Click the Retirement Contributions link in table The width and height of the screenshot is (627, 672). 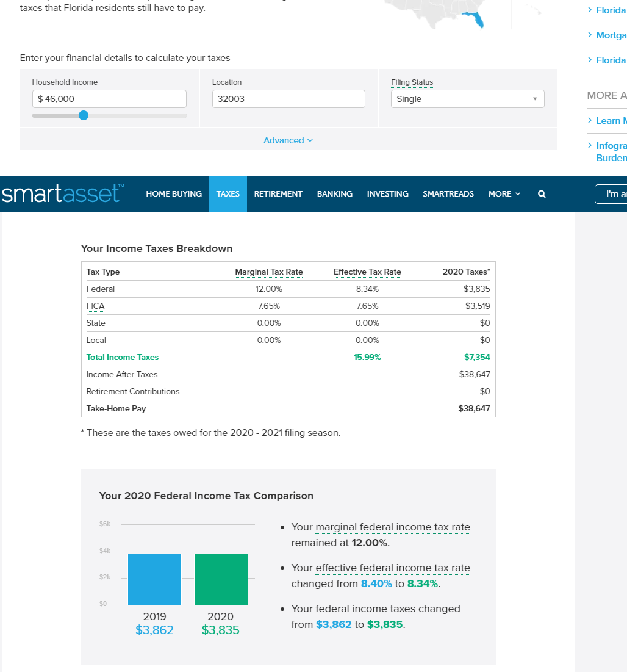[133, 392]
